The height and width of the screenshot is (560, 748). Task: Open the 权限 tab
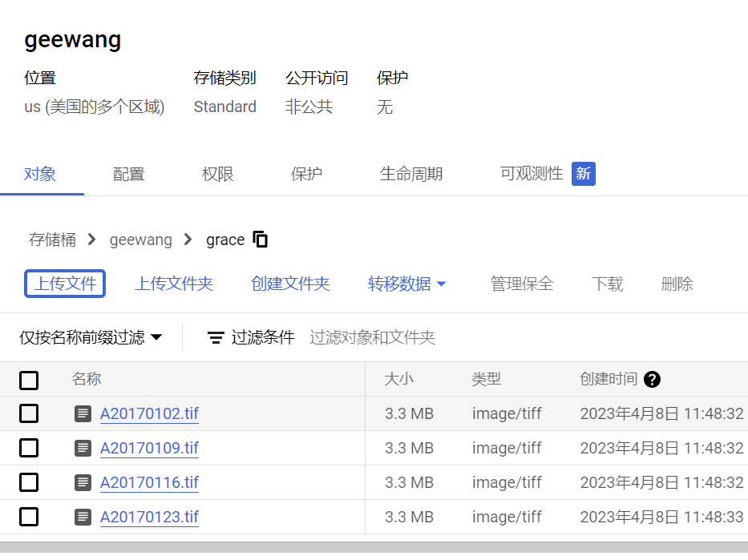pos(217,174)
